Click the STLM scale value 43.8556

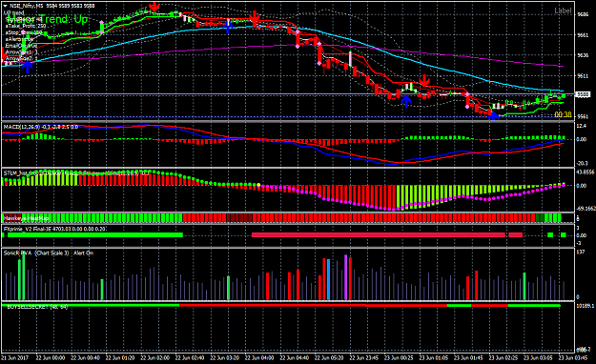coord(586,172)
